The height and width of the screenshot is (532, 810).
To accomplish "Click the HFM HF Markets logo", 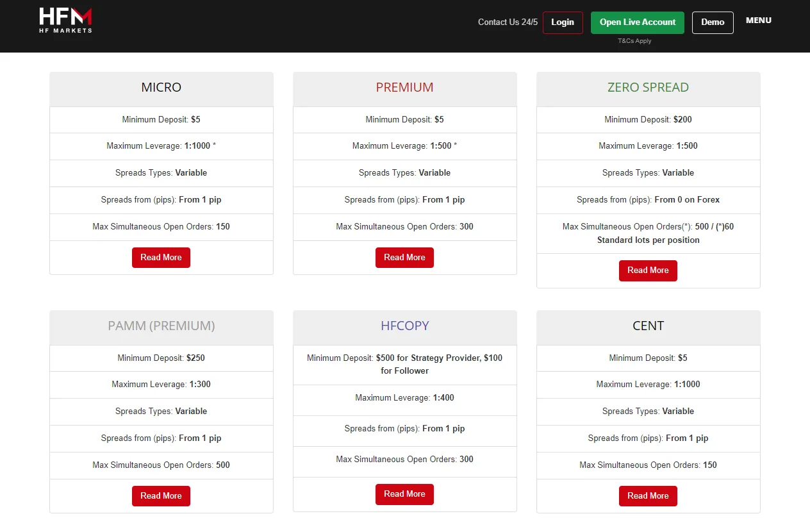I will click(65, 21).
